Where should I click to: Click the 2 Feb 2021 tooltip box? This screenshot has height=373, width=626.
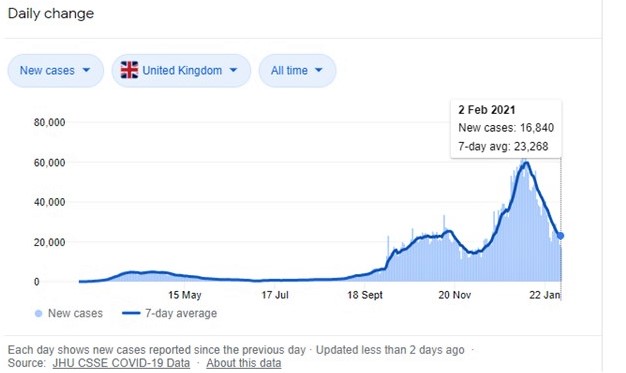pyautogui.click(x=506, y=129)
